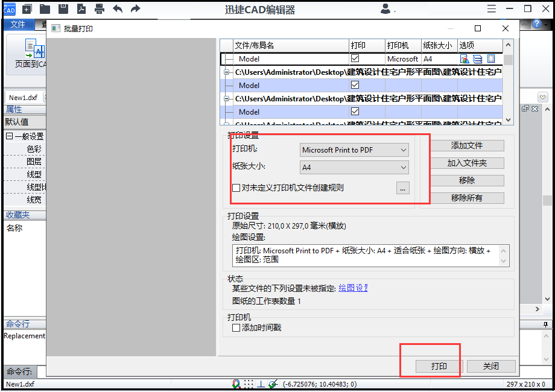Select the 图层 property row
Screen dimensions: 555x392
point(25,162)
